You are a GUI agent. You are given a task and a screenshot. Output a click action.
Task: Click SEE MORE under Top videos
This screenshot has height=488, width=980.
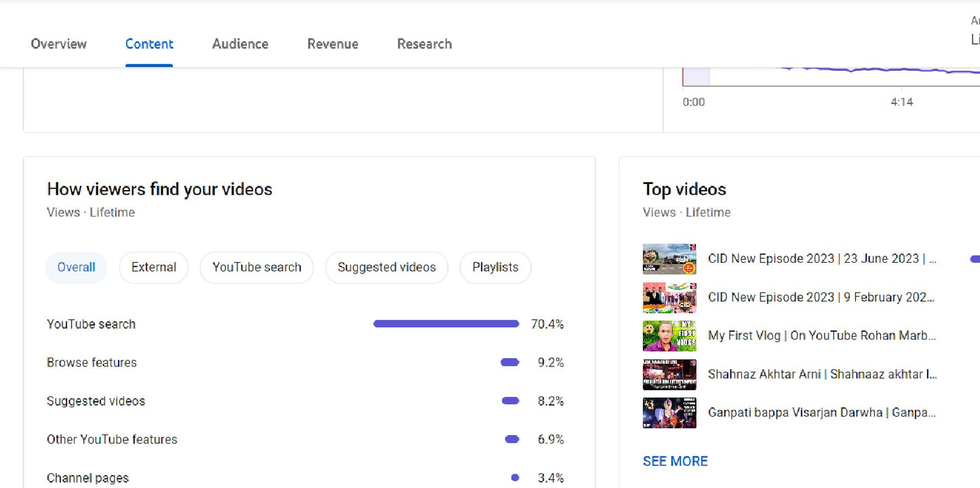tap(675, 461)
